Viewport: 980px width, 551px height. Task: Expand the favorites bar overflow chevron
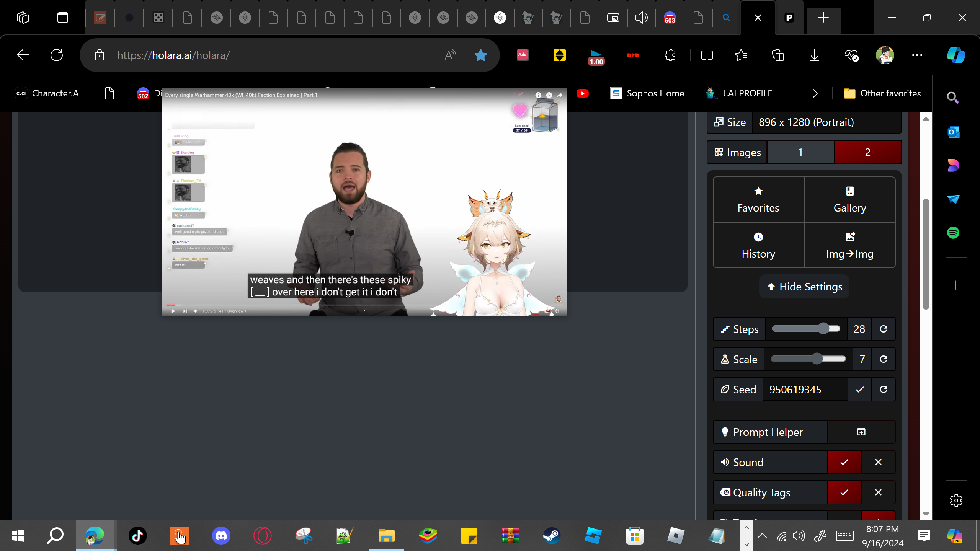click(x=815, y=93)
